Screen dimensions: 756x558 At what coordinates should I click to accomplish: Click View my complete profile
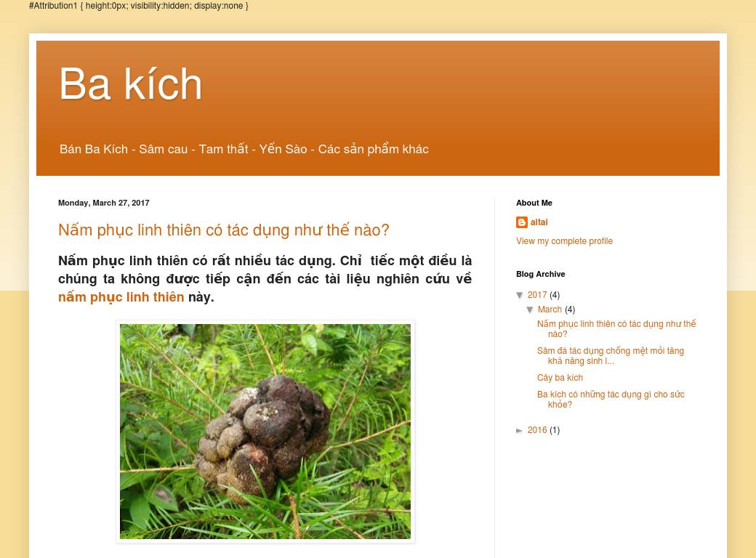564,240
